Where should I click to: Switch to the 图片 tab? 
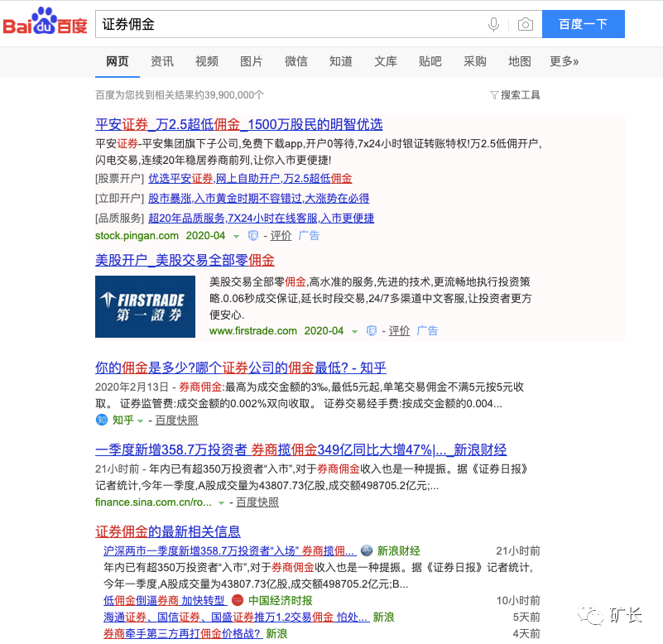click(251, 62)
